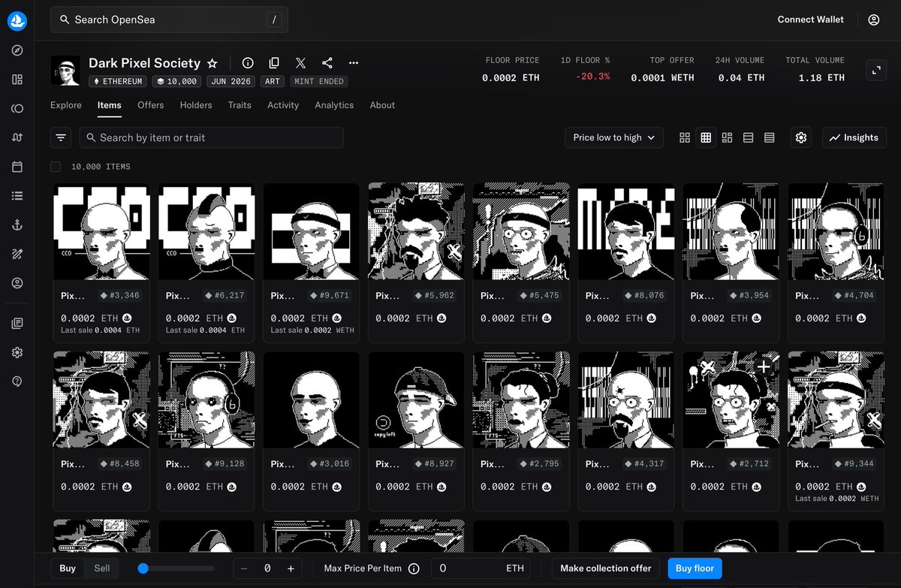Open the Analytics tab
The height and width of the screenshot is (588, 901).
[334, 105]
